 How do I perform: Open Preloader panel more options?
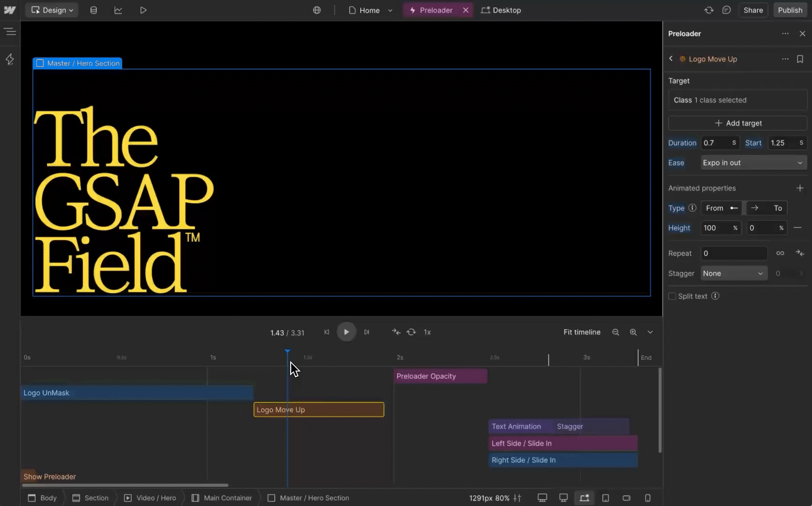pyautogui.click(x=785, y=34)
